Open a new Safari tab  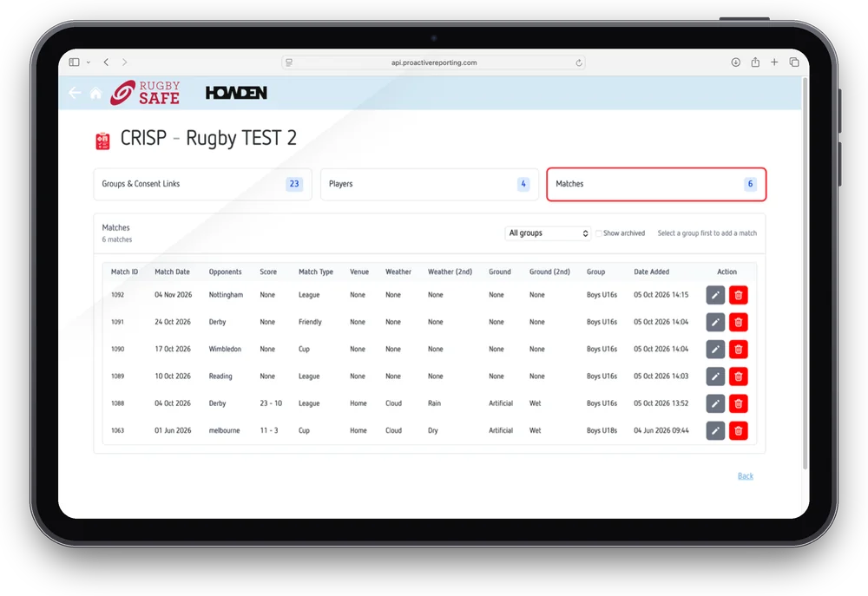coord(774,62)
